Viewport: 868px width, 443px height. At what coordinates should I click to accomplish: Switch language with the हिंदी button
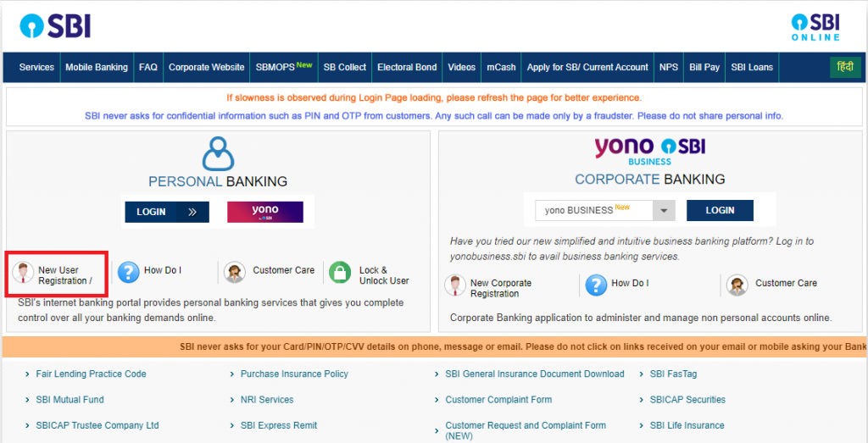coord(845,67)
